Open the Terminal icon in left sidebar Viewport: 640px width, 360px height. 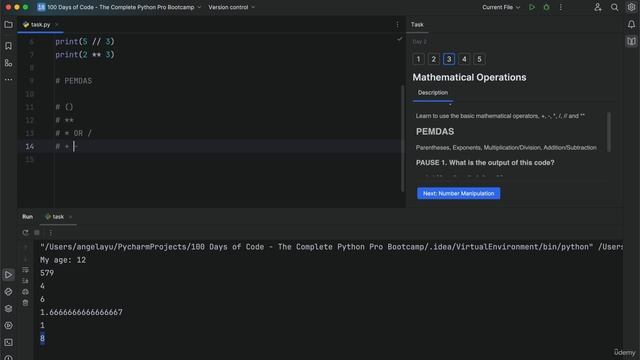[x=8, y=342]
